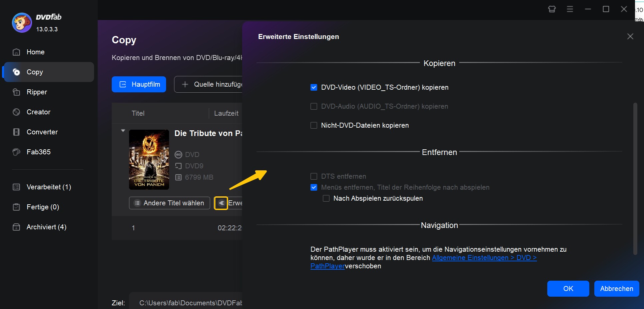Image resolution: width=644 pixels, height=309 pixels.
Task: Open the Fab365 icon
Action: coord(16,152)
